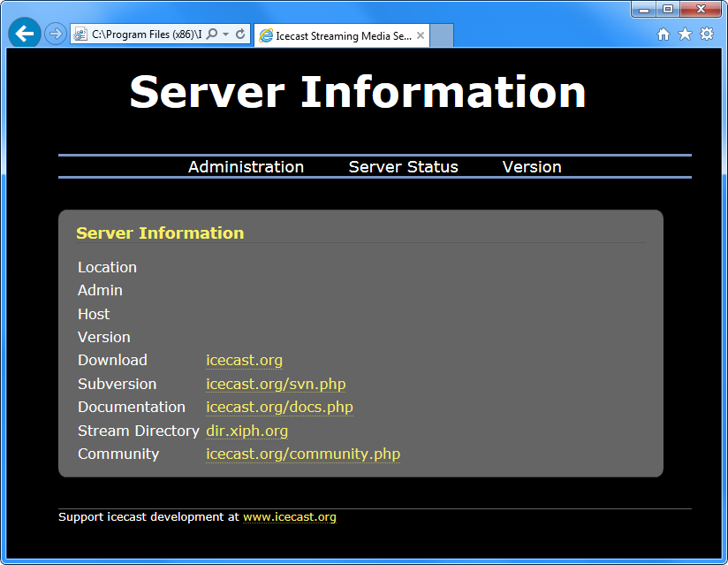Open a new blank browser tab

point(442,35)
